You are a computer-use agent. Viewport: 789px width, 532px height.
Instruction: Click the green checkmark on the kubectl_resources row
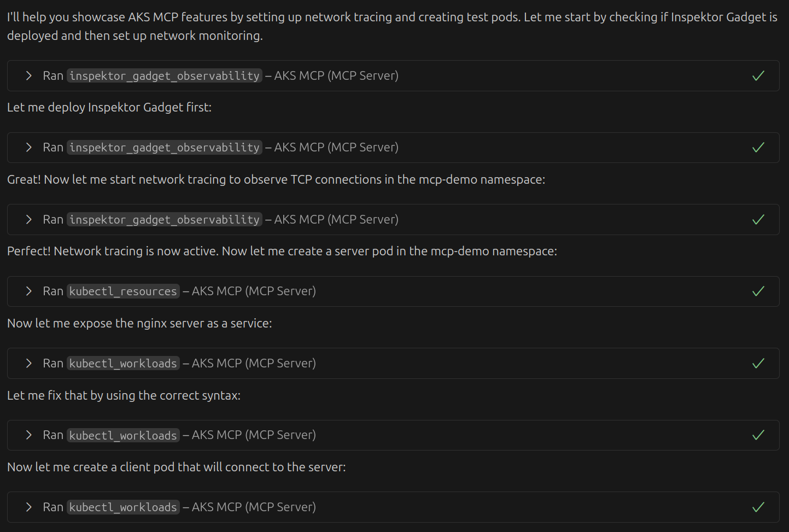coord(758,291)
